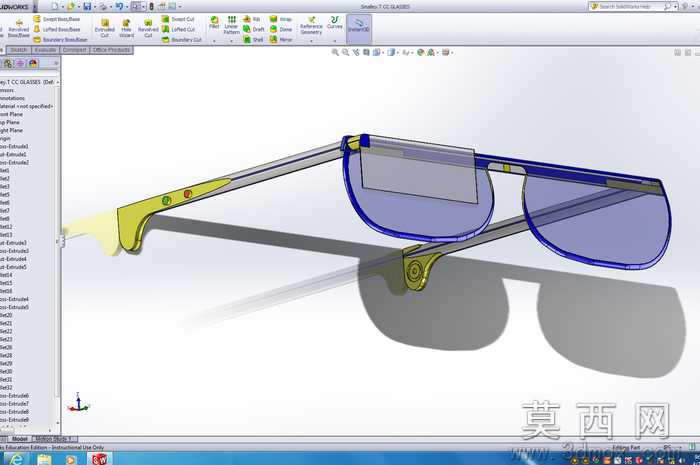Rebuild the model with the traffic light icon

point(151,6)
